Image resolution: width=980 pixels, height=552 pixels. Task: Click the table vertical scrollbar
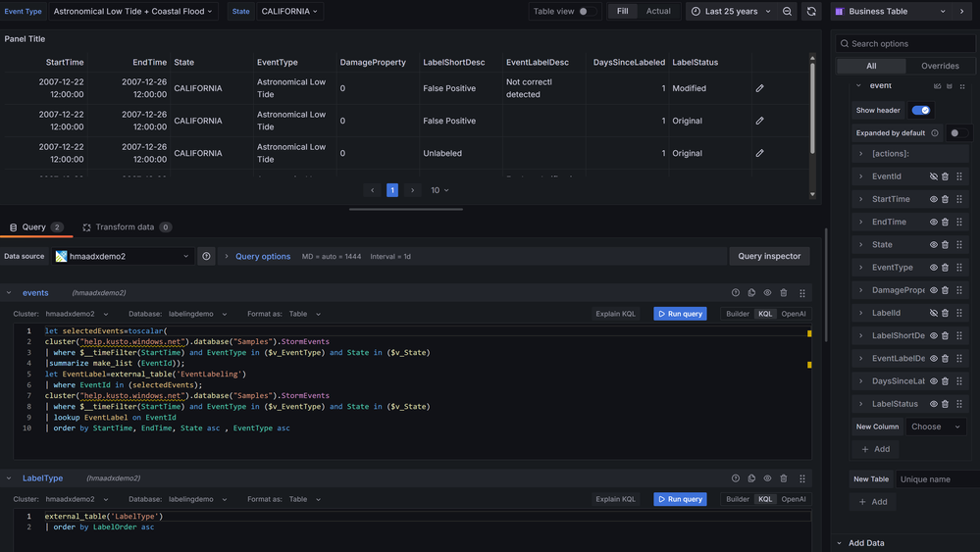coord(812,108)
